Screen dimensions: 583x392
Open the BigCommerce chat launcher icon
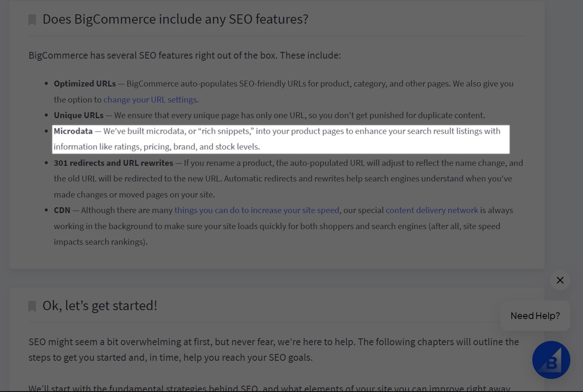(x=551, y=360)
